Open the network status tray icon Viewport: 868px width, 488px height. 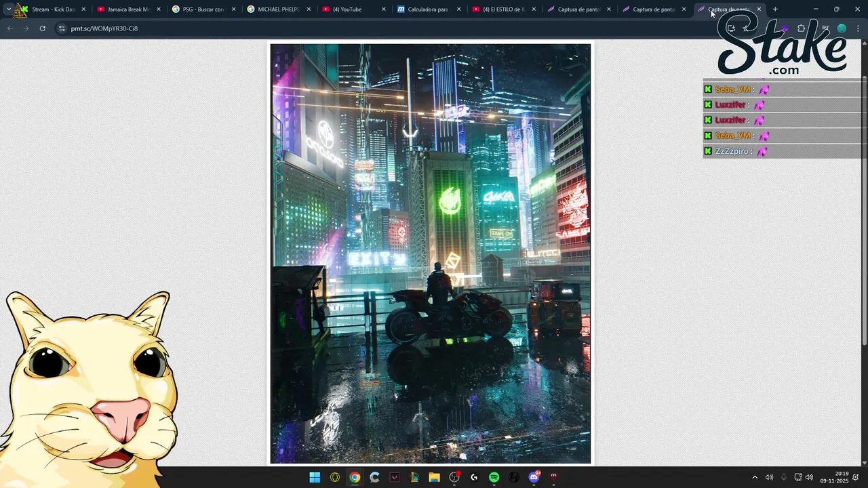798,477
